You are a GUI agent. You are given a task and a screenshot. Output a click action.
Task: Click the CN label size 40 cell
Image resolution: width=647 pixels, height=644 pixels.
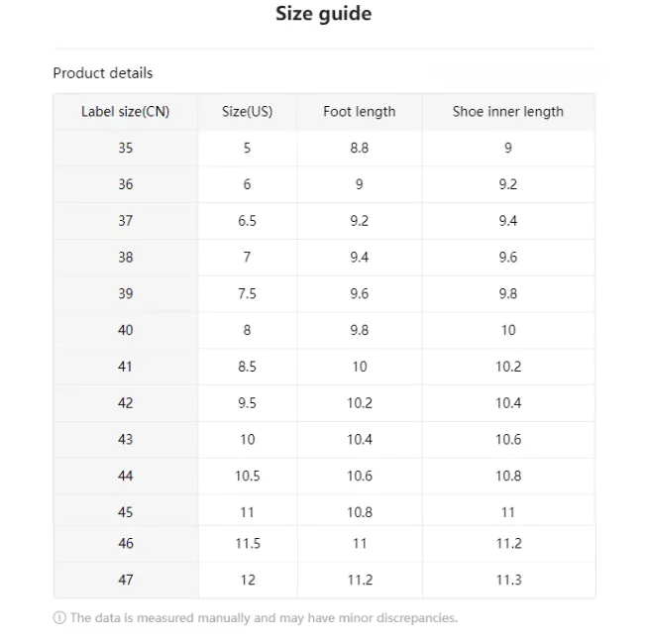tap(125, 330)
